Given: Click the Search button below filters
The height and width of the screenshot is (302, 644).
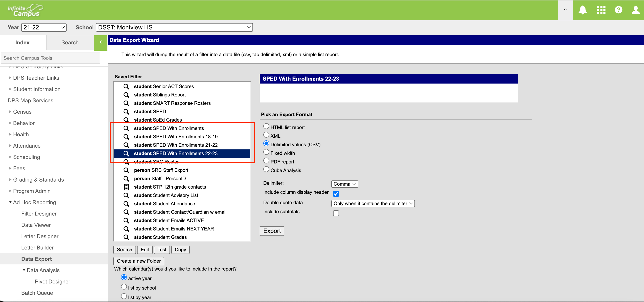Looking at the screenshot, I should 124,250.
